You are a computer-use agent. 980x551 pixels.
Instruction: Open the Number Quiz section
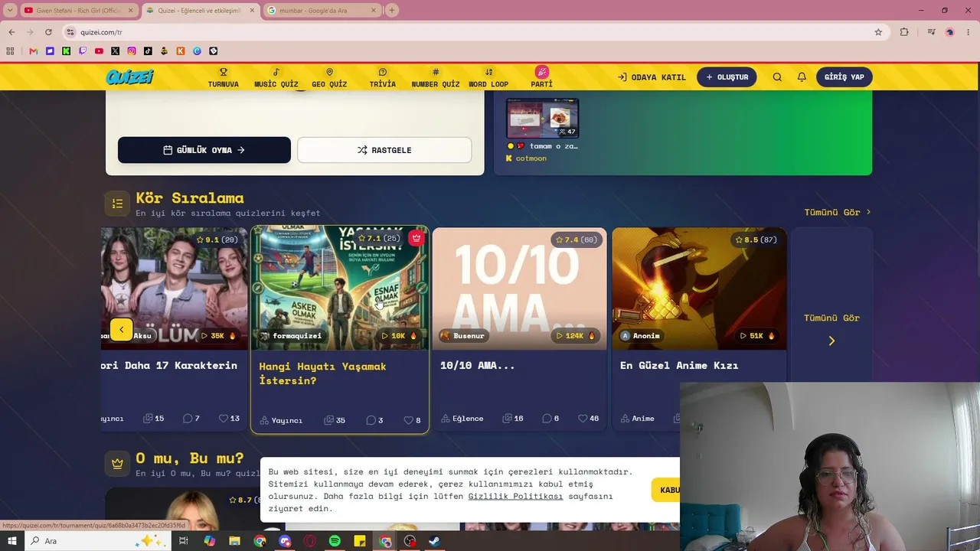(x=436, y=77)
